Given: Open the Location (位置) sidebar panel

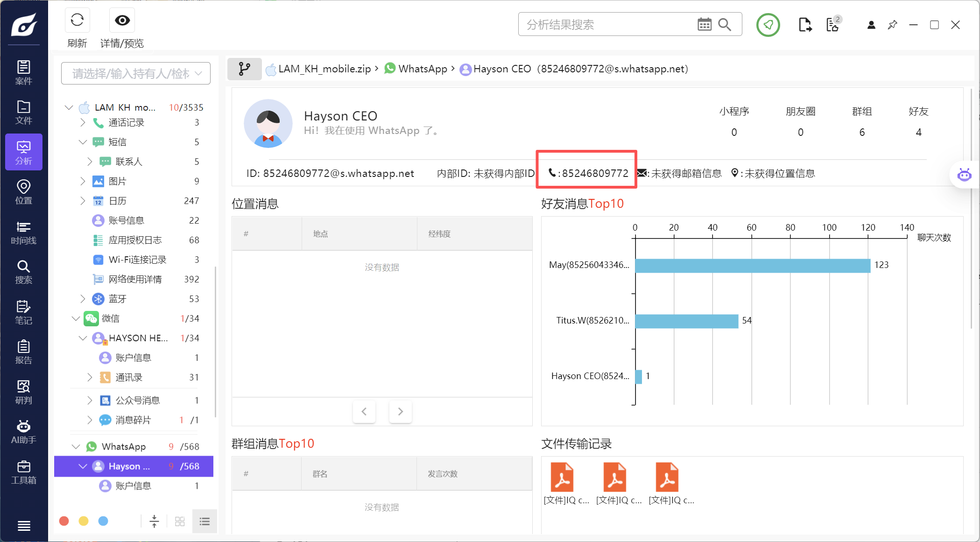Looking at the screenshot, I should coord(23,192).
